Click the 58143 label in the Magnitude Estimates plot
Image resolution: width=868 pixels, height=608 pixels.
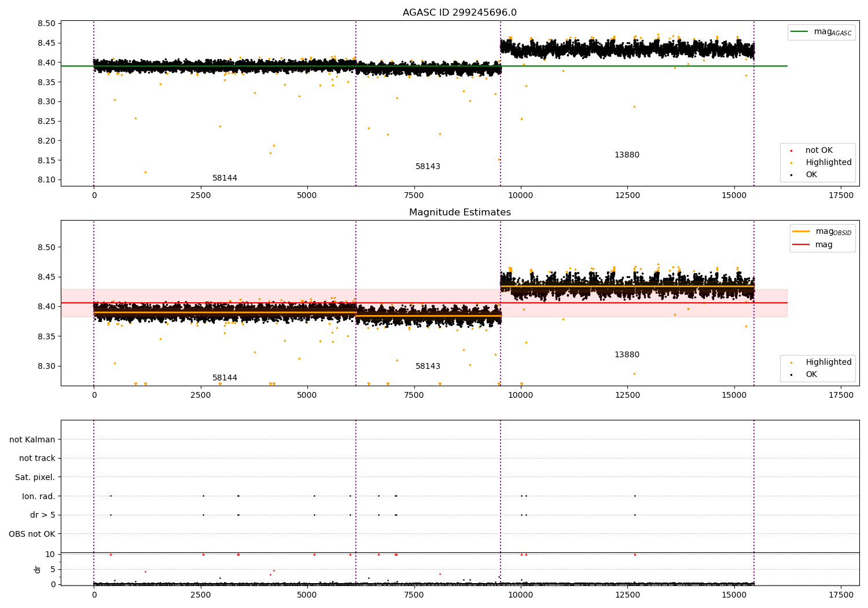428,367
